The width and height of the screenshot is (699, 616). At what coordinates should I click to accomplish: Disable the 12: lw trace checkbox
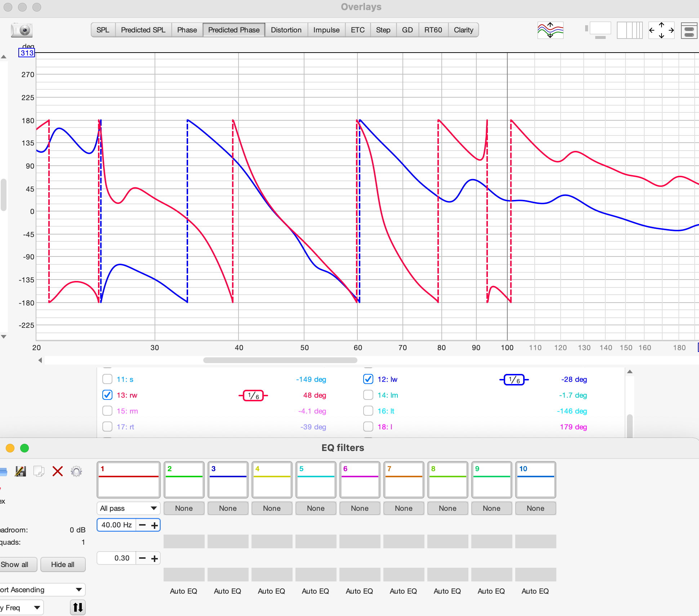368,379
